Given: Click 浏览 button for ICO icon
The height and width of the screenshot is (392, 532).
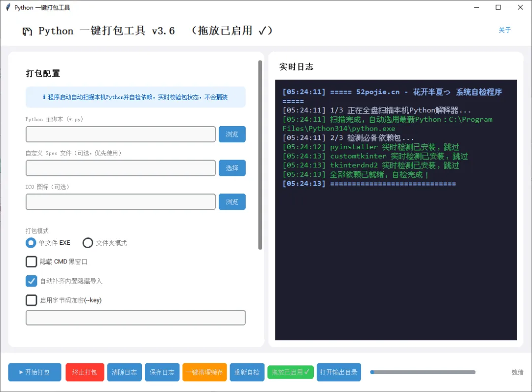Looking at the screenshot, I should click(232, 202).
